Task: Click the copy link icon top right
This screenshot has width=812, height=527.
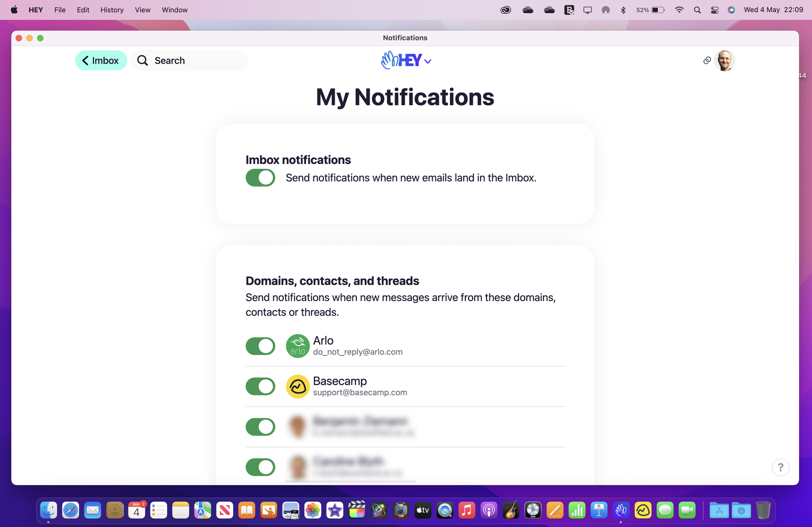Action: pyautogui.click(x=707, y=60)
